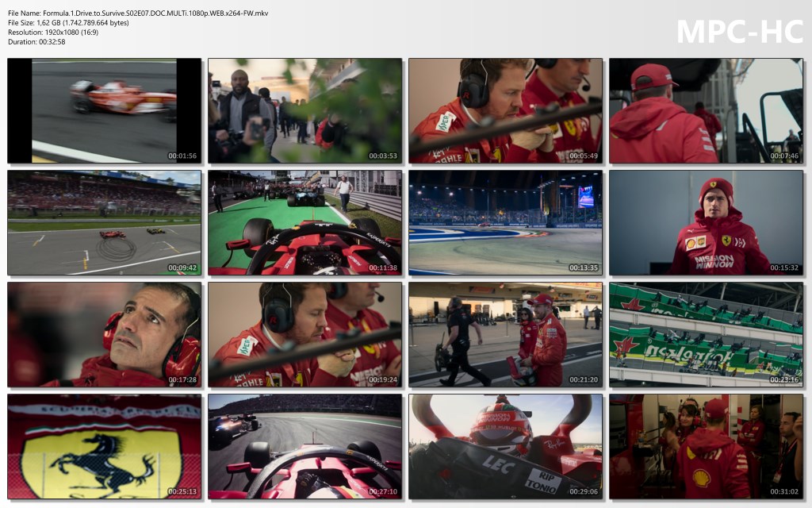Click the onboard cockpit thumbnail at 00:11:38

click(304, 222)
